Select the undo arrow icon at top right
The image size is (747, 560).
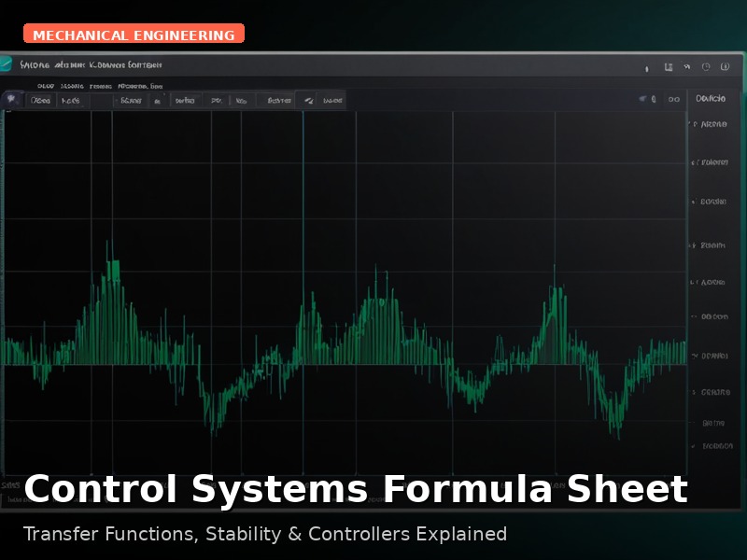click(687, 66)
